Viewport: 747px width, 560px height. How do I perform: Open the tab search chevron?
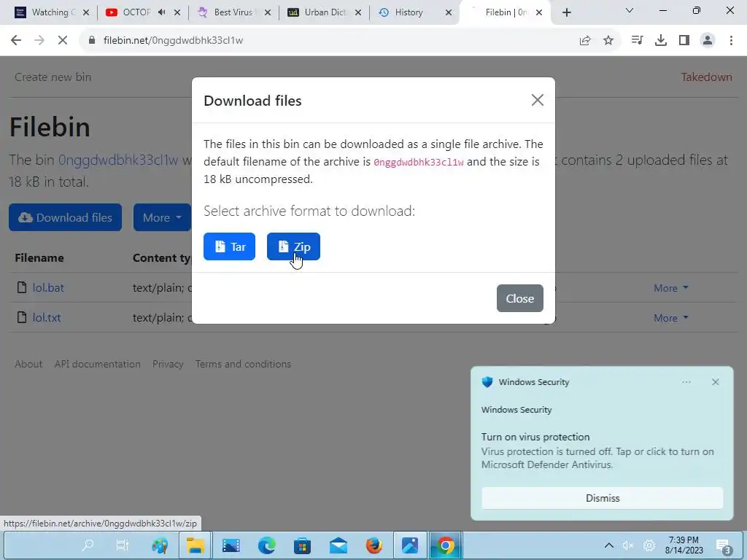(x=630, y=10)
